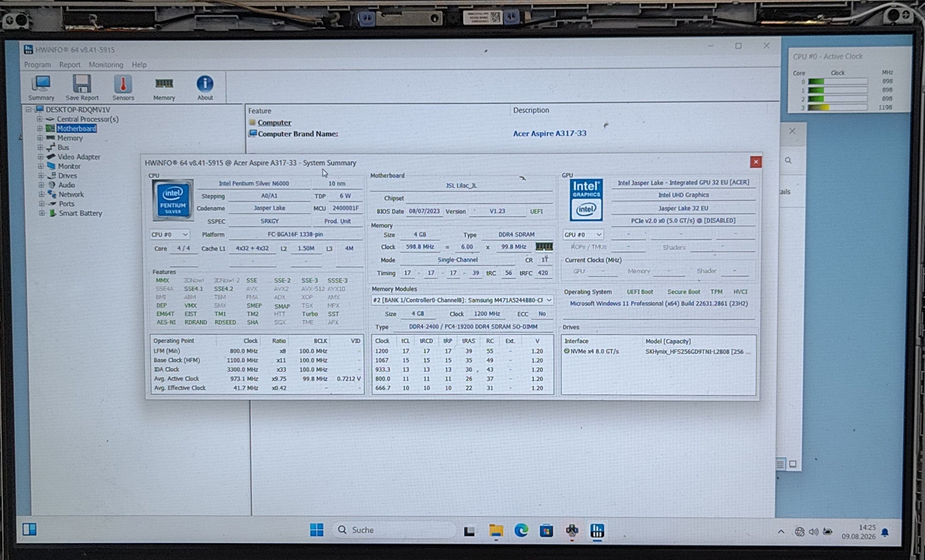Select the Smart Battery tree item
The image size is (925, 560).
point(81,213)
